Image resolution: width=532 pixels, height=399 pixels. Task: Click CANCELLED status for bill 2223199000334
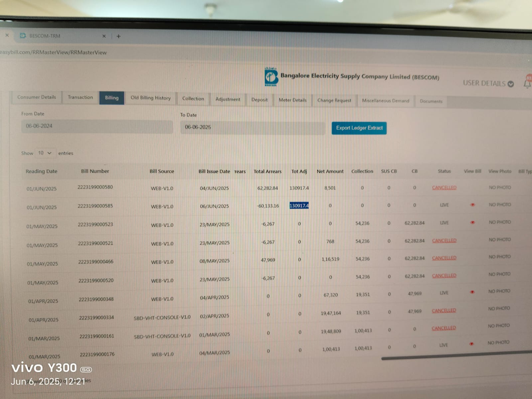pyautogui.click(x=444, y=311)
